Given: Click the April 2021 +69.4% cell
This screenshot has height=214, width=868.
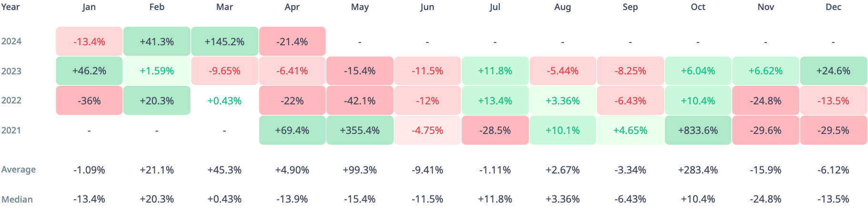Looking at the screenshot, I should pos(292,130).
